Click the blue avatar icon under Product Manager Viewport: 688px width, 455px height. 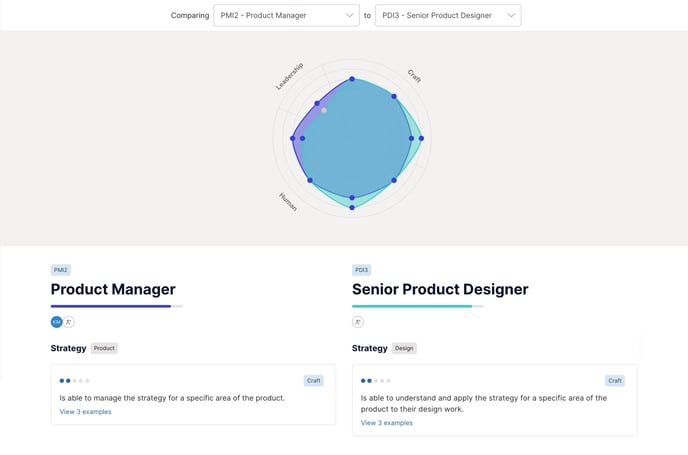[57, 322]
